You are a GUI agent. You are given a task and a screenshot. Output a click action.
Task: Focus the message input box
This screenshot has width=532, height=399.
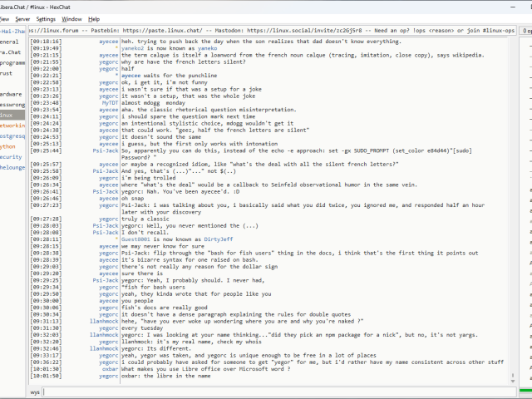[x=274, y=391]
